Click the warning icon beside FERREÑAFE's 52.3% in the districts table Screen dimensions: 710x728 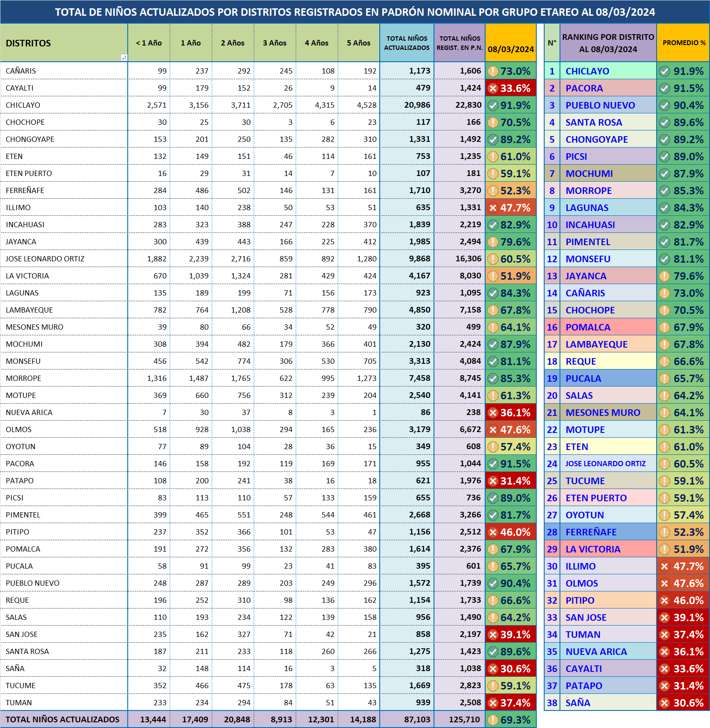493,191
